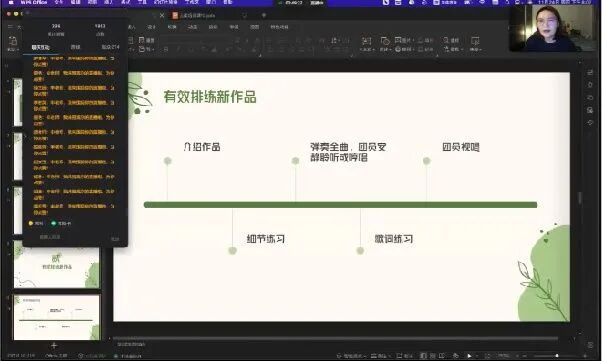602x361 pixels.
Task: Open the 特色功能 ribbon tab
Action: tap(279, 27)
